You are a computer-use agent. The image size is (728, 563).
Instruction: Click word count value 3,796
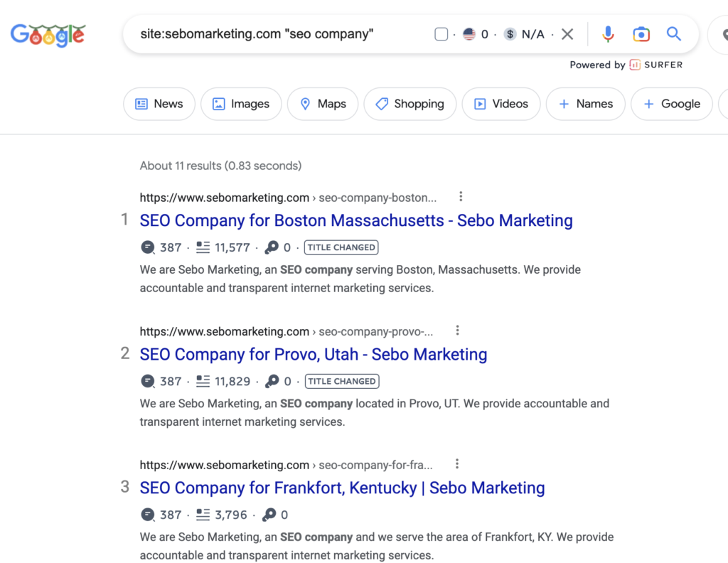click(231, 515)
